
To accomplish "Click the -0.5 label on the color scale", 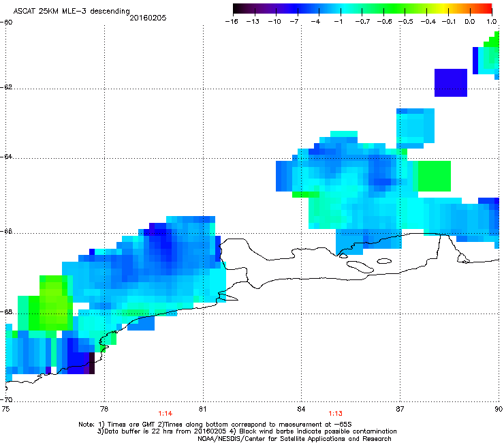I will click(406, 22).
